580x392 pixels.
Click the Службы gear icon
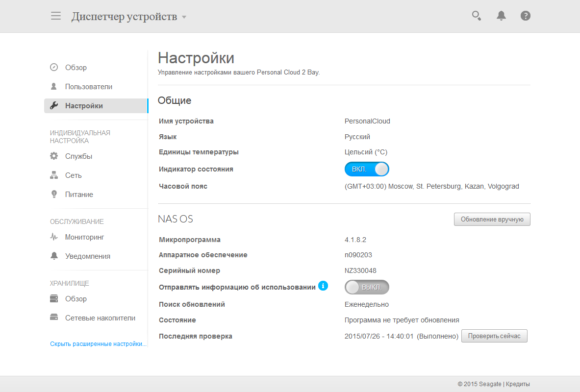coord(54,156)
